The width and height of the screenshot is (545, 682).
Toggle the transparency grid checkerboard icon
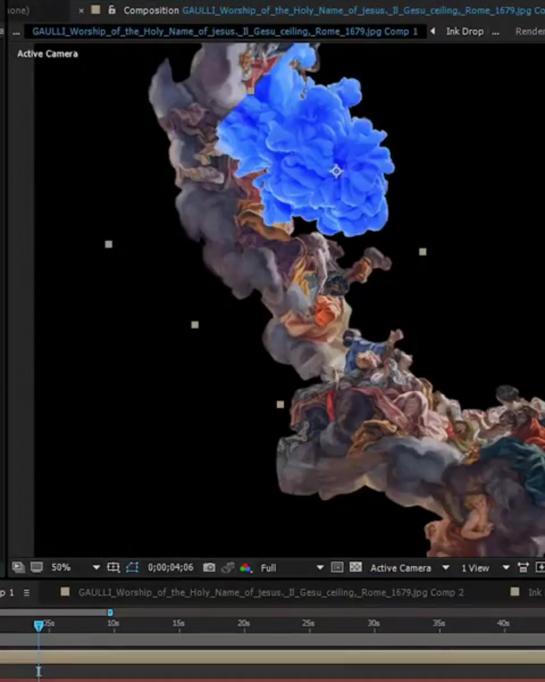pos(355,567)
